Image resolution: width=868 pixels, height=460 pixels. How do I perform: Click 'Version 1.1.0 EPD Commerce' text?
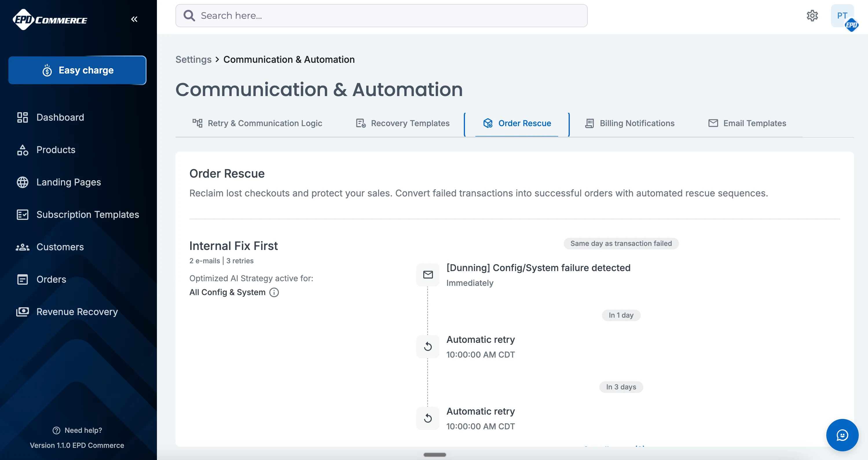[77, 445]
